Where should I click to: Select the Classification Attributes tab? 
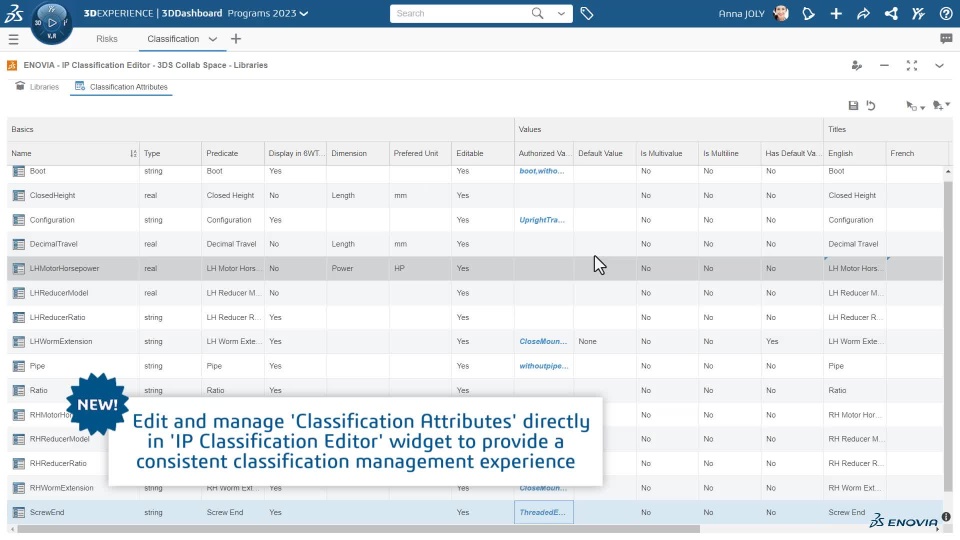(121, 87)
